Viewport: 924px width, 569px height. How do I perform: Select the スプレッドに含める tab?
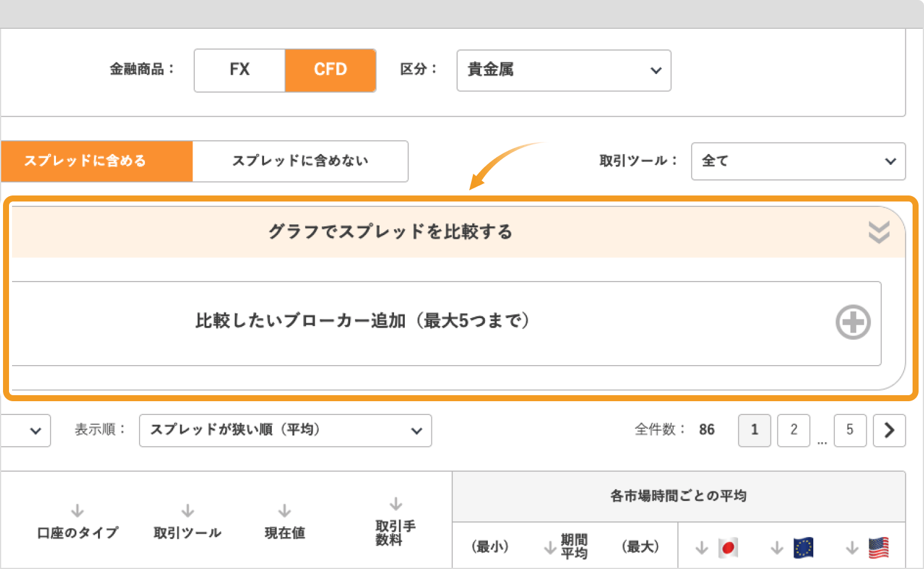coord(96,161)
